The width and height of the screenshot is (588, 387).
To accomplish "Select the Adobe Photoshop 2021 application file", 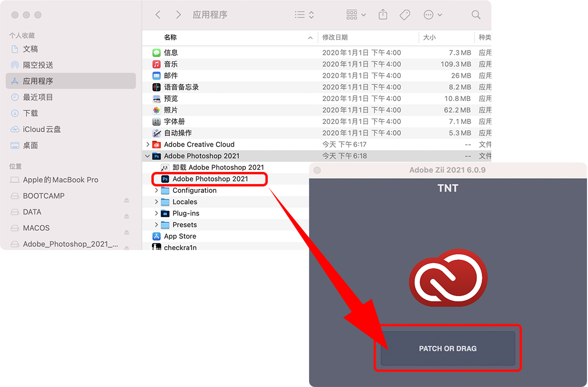I will point(210,179).
